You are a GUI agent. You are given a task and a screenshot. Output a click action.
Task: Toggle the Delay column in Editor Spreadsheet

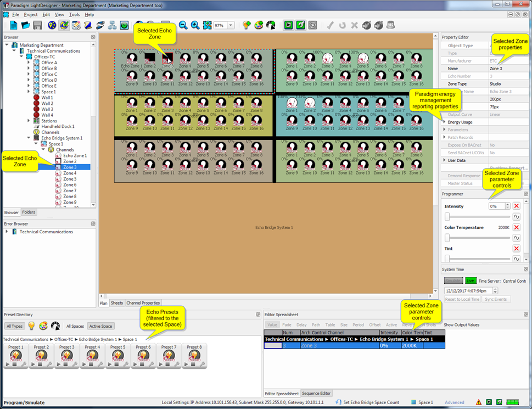click(x=301, y=325)
